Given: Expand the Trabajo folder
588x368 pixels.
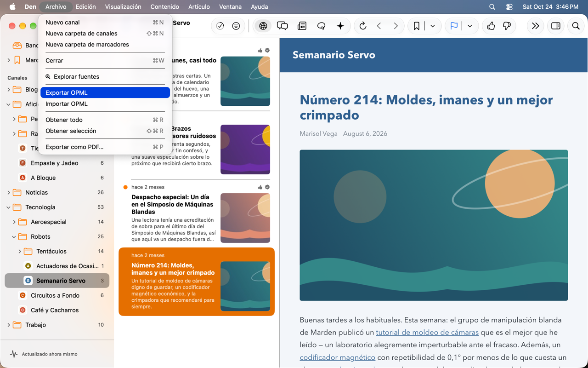Looking at the screenshot, I should 9,325.
